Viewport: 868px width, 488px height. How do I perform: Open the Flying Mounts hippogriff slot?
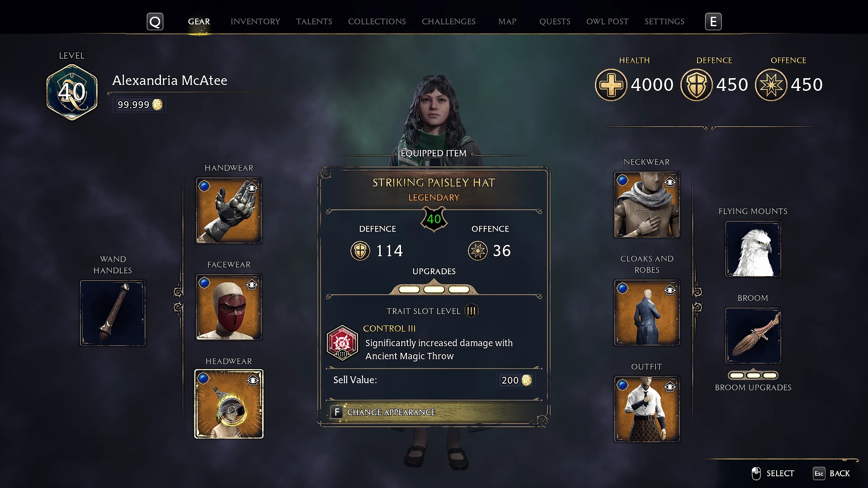tap(753, 249)
